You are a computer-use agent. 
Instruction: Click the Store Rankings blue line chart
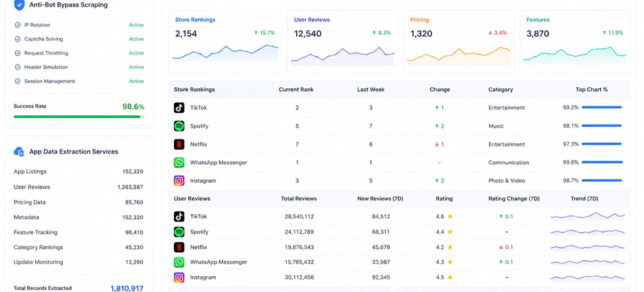click(225, 53)
